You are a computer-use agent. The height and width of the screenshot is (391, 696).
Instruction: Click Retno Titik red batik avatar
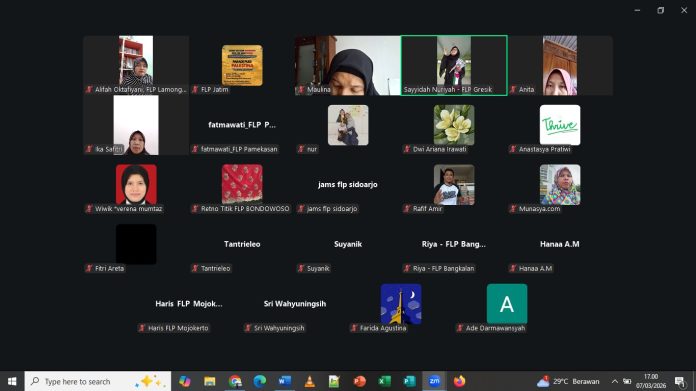pyautogui.click(x=242, y=185)
